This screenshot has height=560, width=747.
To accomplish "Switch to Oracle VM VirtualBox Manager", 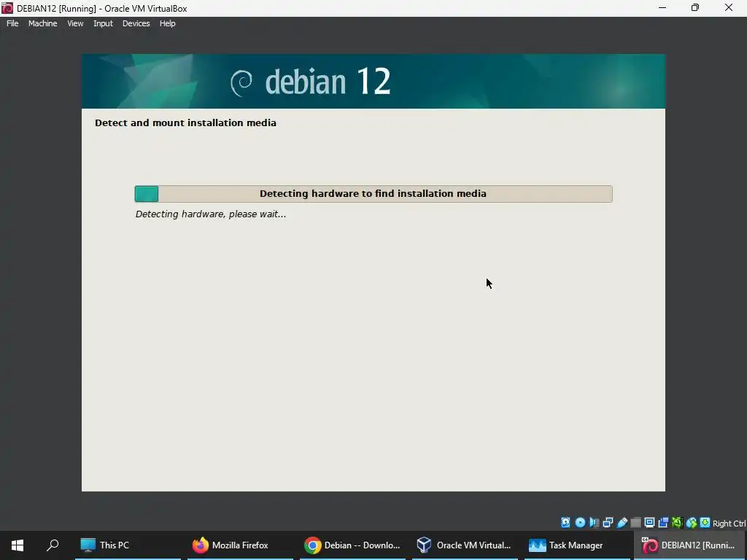I will [x=465, y=545].
